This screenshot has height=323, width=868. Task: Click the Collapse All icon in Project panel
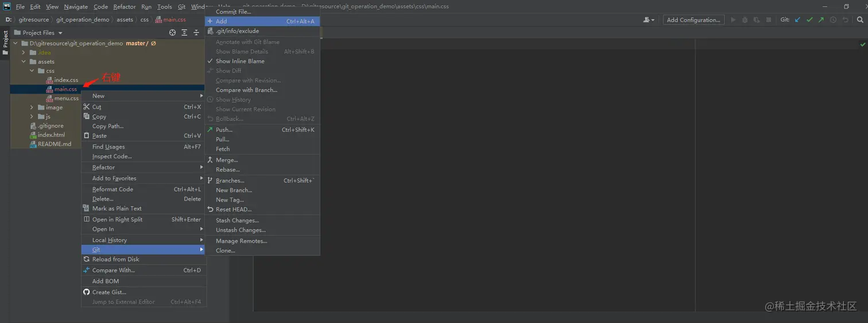(196, 33)
